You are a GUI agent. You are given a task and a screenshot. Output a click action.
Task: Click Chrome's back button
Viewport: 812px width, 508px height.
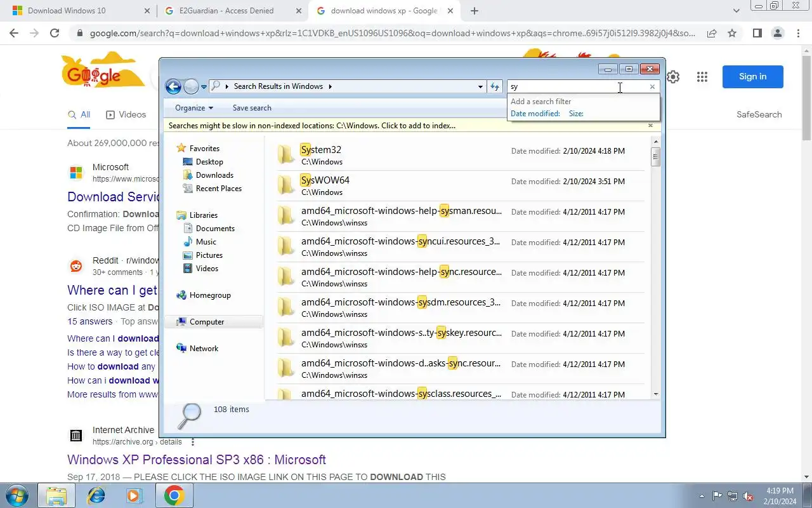coord(14,33)
